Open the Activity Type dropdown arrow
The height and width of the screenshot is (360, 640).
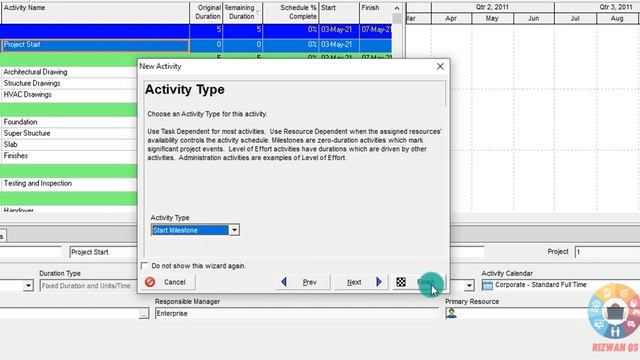point(234,230)
